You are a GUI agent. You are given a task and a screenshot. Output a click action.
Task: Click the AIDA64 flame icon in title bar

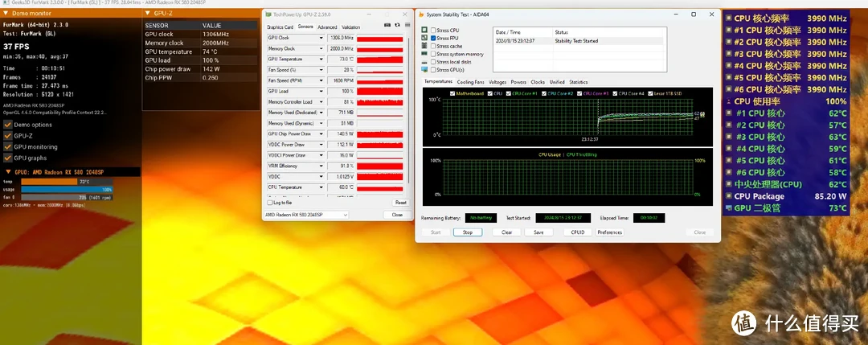coord(421,14)
